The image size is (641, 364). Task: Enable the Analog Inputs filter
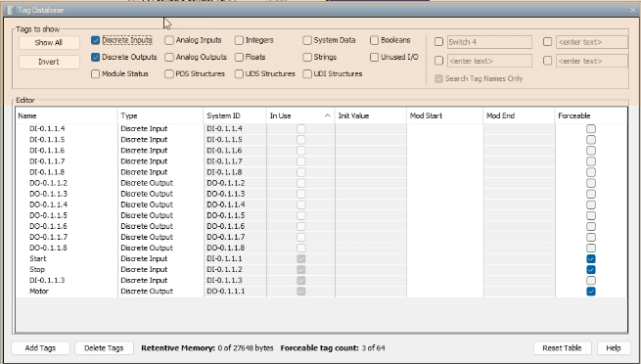tap(169, 40)
